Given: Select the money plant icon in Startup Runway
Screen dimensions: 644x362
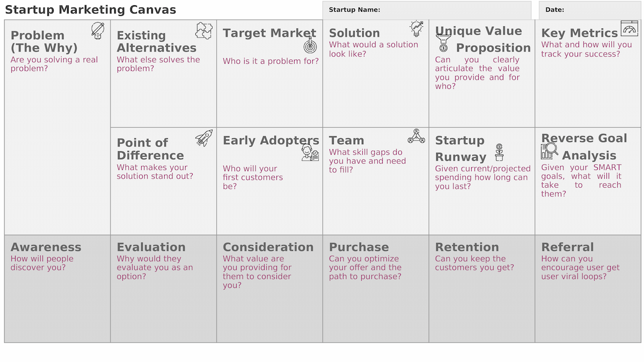Looking at the screenshot, I should [x=500, y=152].
